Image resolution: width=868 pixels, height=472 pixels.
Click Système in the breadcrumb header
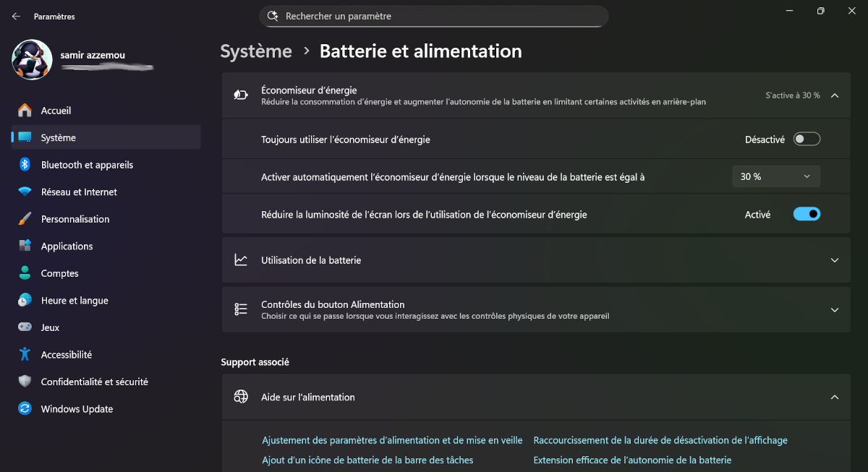256,51
